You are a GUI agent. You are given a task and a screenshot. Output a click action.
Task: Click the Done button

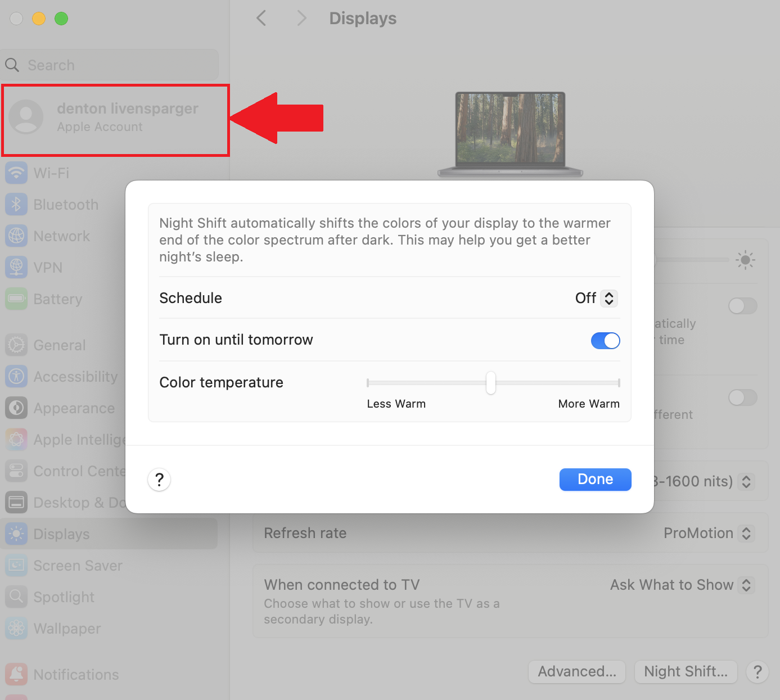(595, 480)
